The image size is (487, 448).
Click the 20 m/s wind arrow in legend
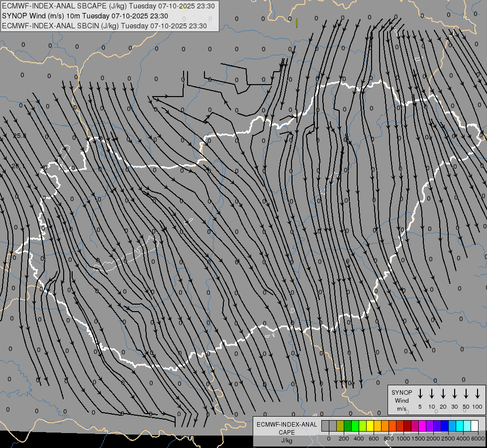tap(443, 394)
